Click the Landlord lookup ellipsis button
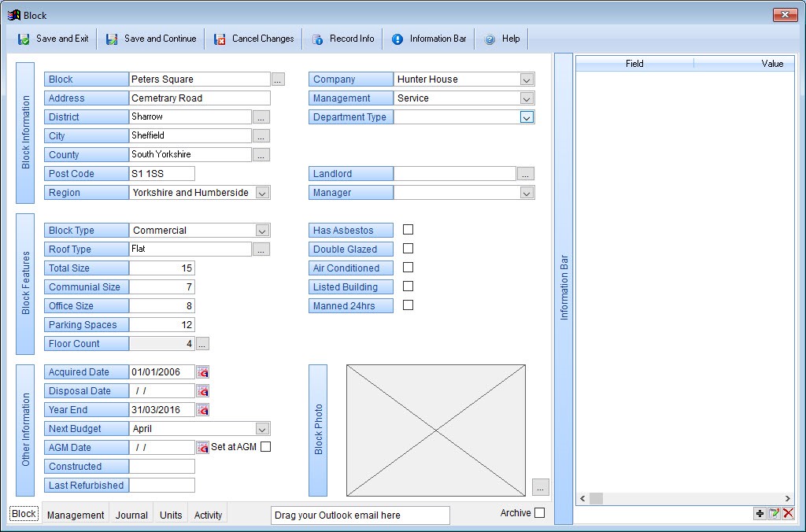Screen dimensions: 806x532 pyautogui.click(x=525, y=174)
